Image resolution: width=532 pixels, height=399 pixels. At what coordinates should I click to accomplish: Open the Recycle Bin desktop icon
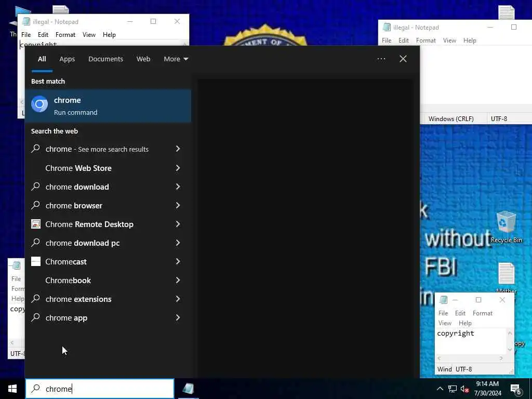click(506, 227)
